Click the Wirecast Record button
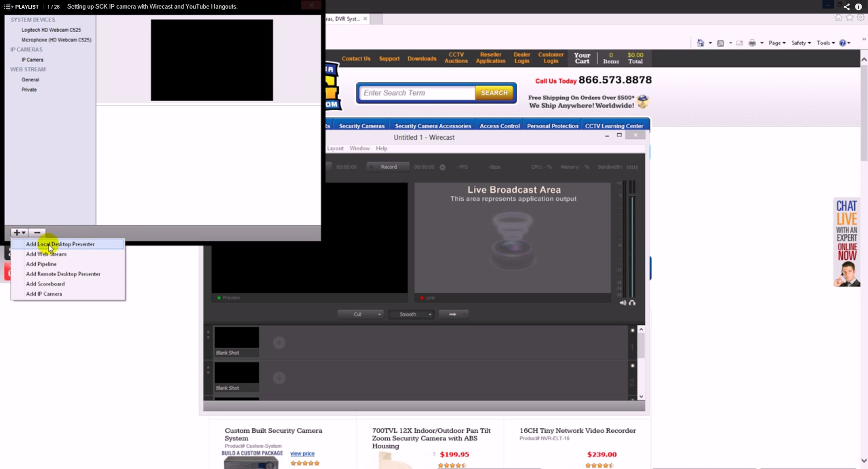The width and height of the screenshot is (868, 469). coord(388,167)
